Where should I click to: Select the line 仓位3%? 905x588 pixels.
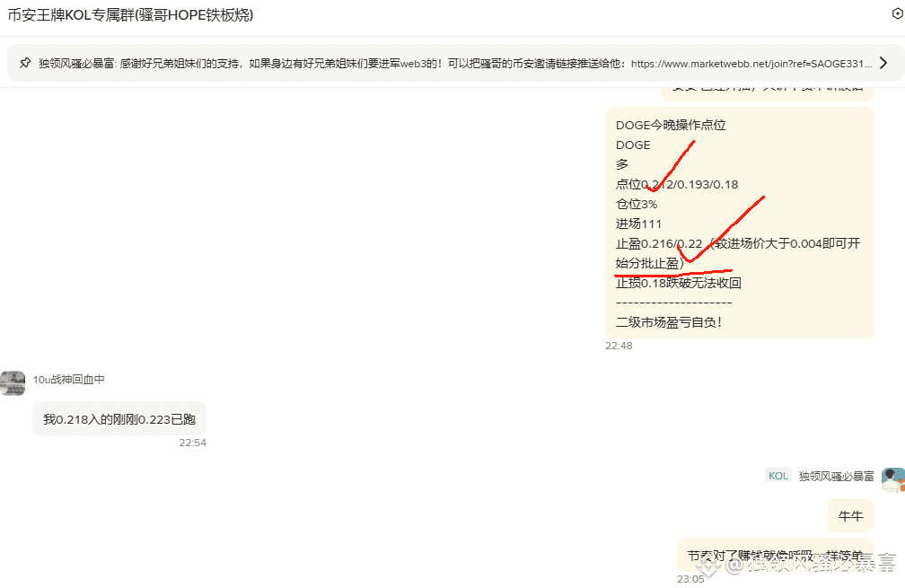(x=637, y=205)
